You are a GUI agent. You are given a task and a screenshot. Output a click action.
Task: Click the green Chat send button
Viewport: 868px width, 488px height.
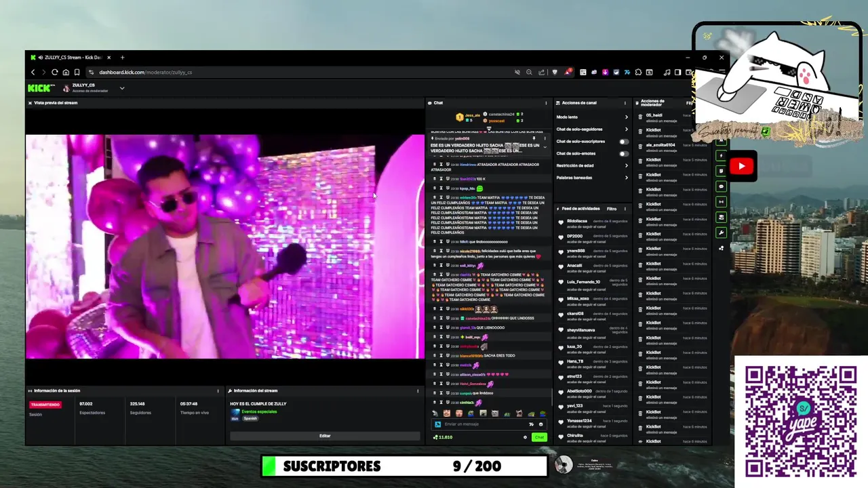point(539,437)
